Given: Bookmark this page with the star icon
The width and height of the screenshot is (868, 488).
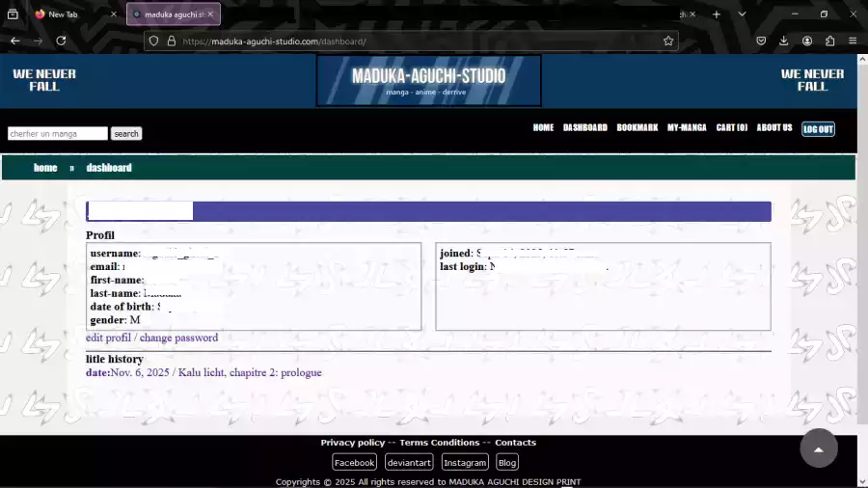Looking at the screenshot, I should 668,41.
